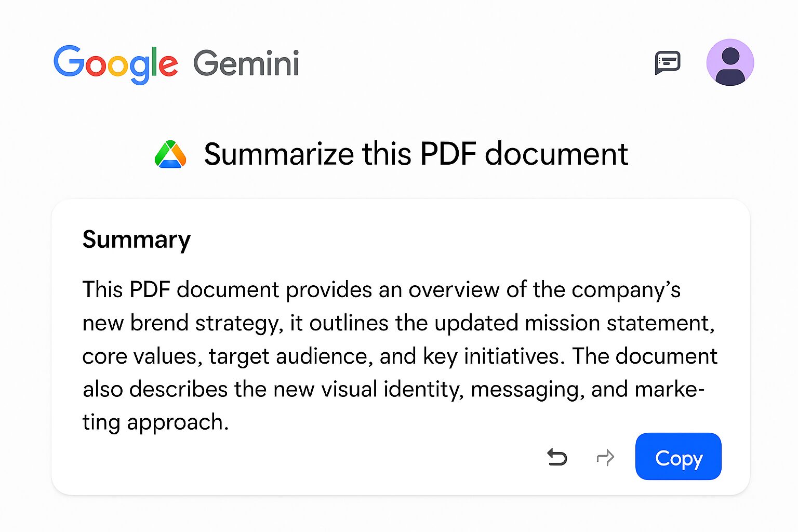Open the chat messages icon
This screenshot has width=798, height=532.
[x=668, y=63]
